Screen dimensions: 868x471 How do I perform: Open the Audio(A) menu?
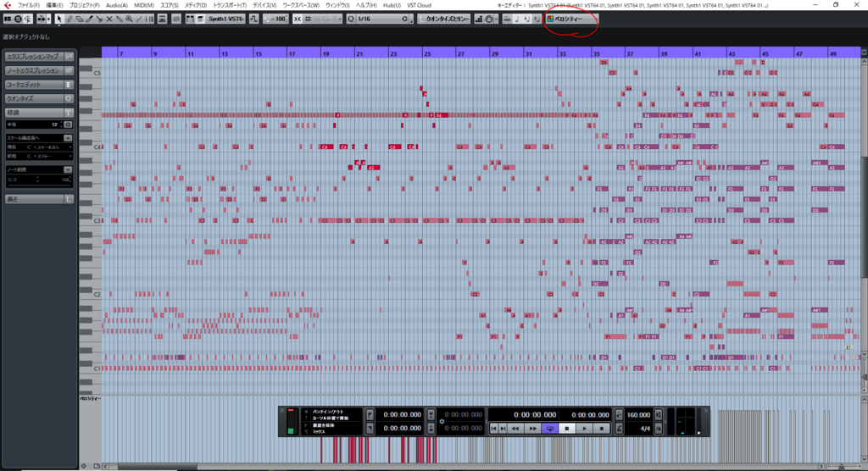[116, 5]
